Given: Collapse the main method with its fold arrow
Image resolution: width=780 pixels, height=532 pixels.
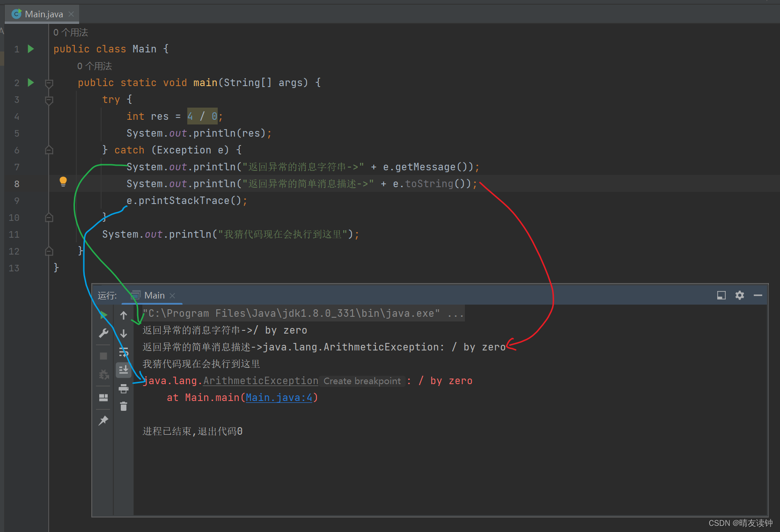Looking at the screenshot, I should (x=49, y=83).
